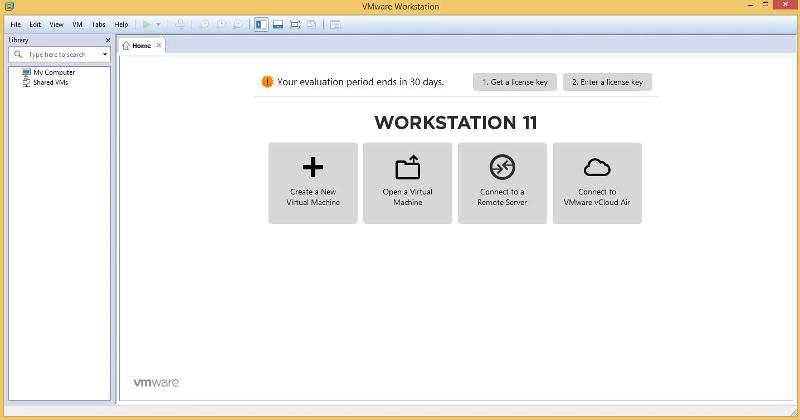This screenshot has height=420, width=800.
Task: Click the Revert to Snapshot toolbar icon
Action: pyautogui.click(x=221, y=24)
